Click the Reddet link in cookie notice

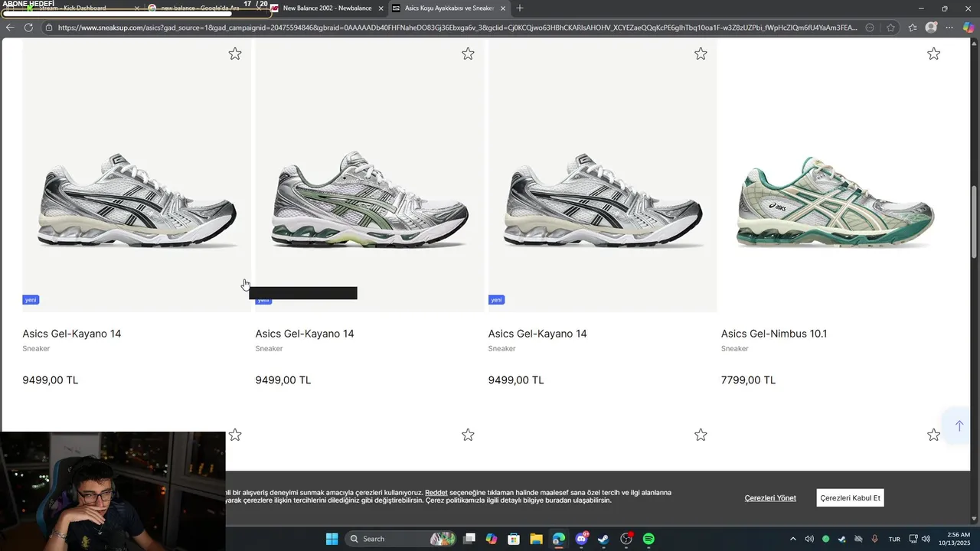(436, 493)
